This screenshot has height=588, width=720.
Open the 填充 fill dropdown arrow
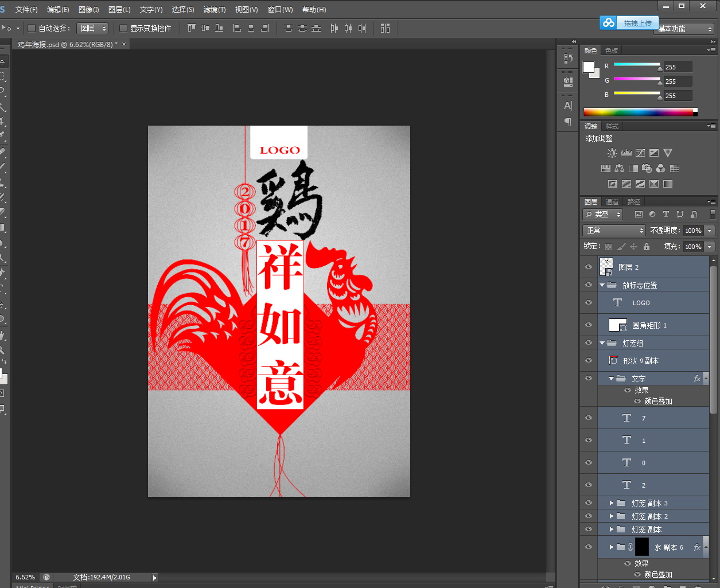[710, 247]
